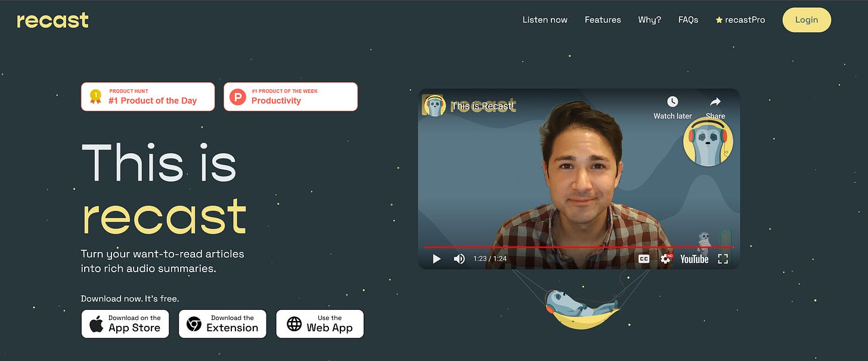Click the 1:23 / 1:24 time display
868x361 pixels.
pos(490,259)
